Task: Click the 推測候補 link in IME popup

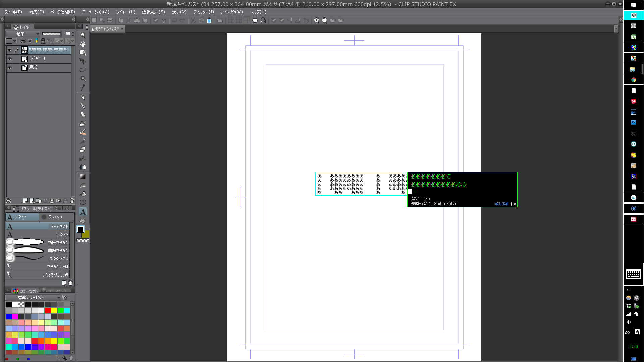Action: coord(501,204)
